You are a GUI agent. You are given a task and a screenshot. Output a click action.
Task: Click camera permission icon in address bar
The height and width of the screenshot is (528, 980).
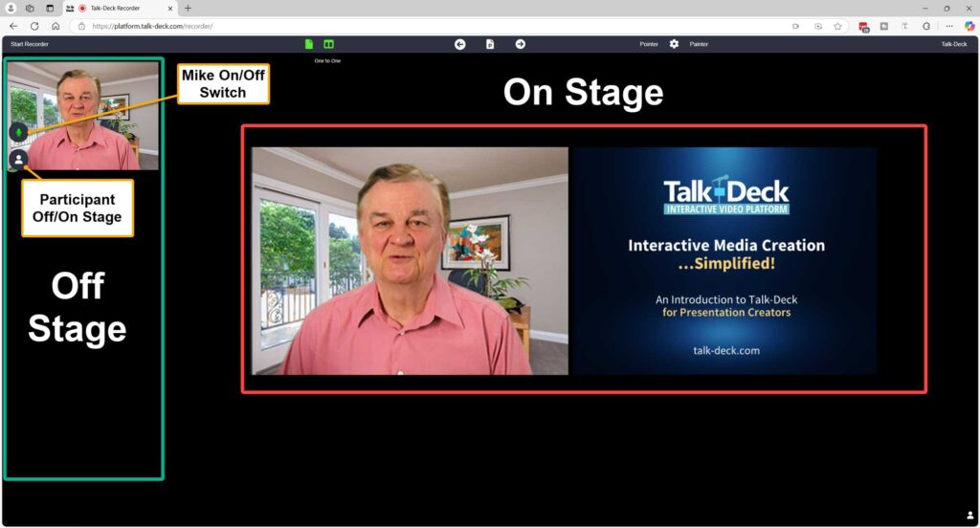pyautogui.click(x=795, y=26)
